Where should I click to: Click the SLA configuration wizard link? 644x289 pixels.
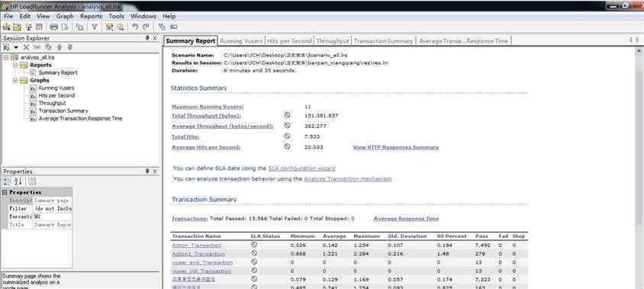[x=301, y=169]
